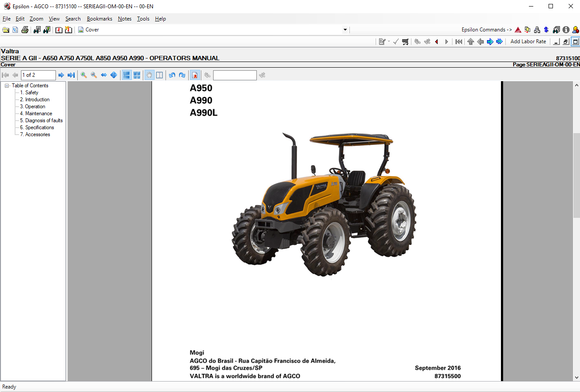Click the red left triangle arrow
This screenshot has width=580, height=392.
coord(436,41)
